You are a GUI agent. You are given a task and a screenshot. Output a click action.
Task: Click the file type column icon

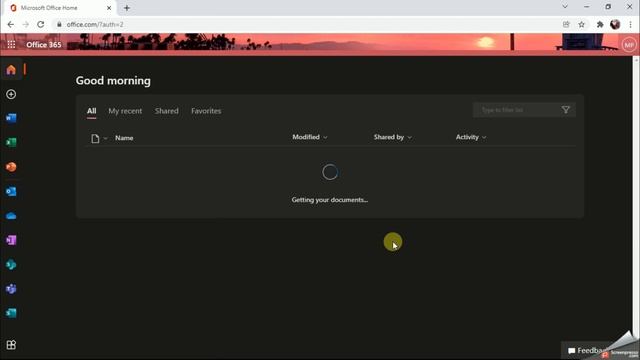(95, 138)
